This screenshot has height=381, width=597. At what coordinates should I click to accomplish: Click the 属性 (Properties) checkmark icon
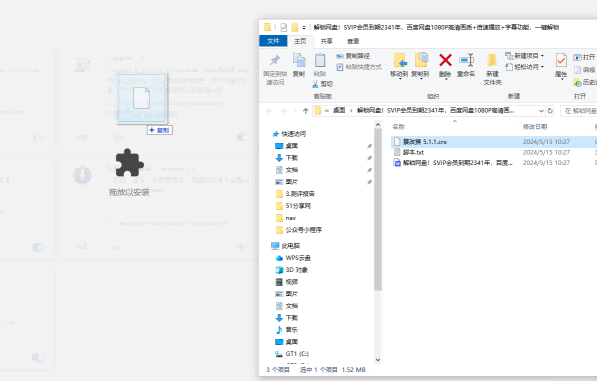(561, 60)
